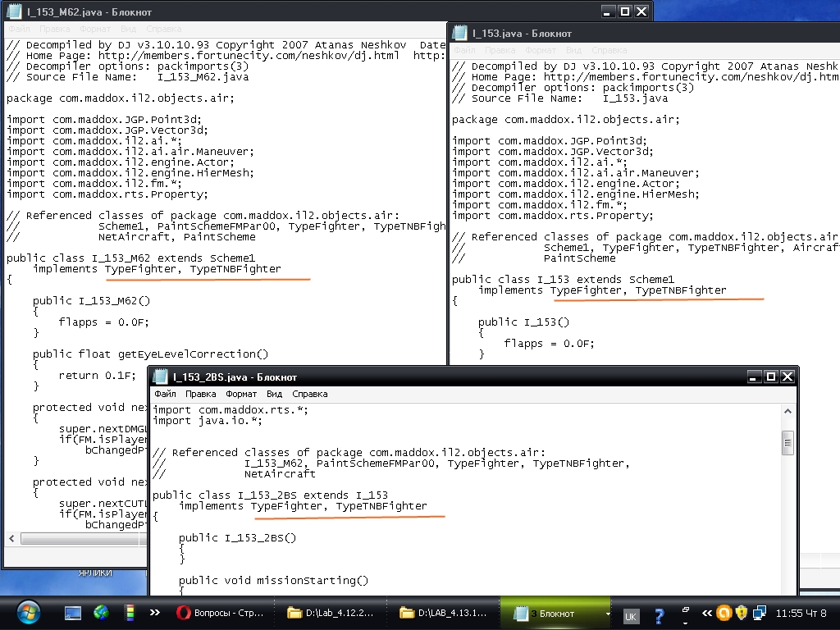Open the Opera 'Вопросы' taskbar button

click(218, 613)
